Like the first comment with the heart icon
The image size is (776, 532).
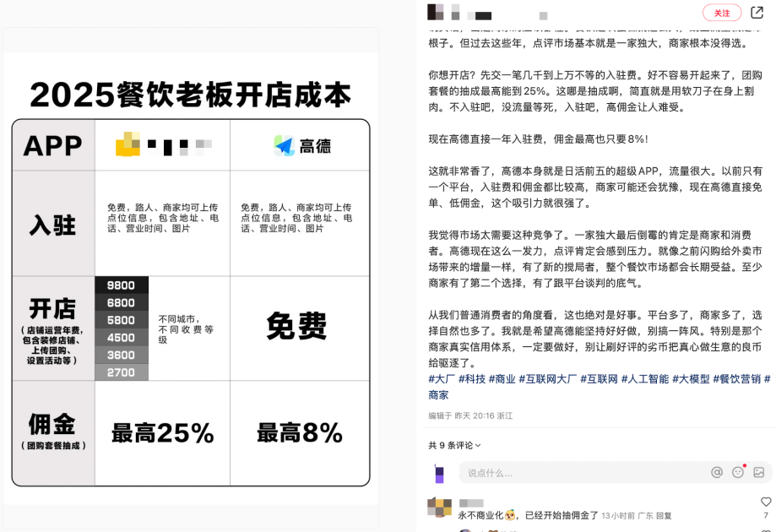tap(764, 501)
